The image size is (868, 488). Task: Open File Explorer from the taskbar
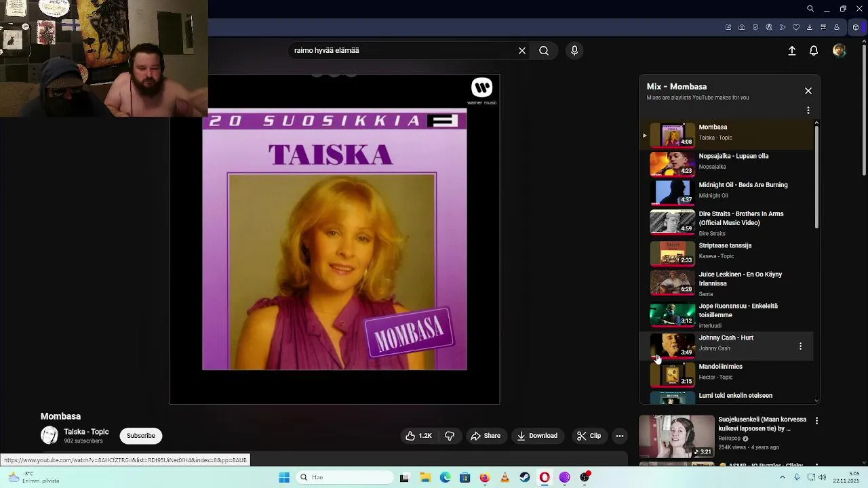click(x=425, y=477)
